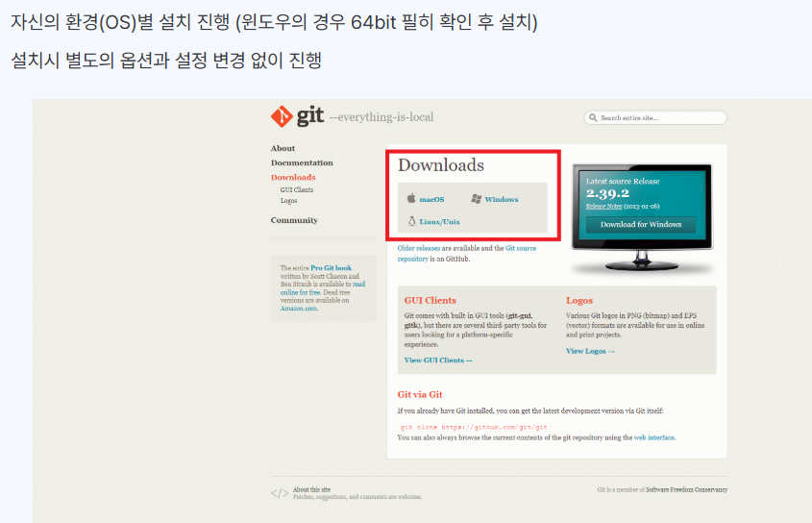Select Downloads in the sidebar
This screenshot has height=523, width=812.
(x=292, y=177)
